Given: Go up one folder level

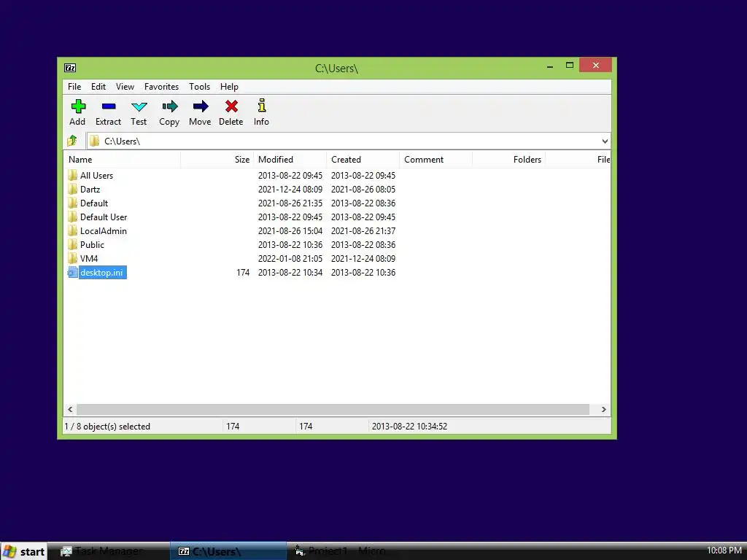Looking at the screenshot, I should [x=72, y=141].
